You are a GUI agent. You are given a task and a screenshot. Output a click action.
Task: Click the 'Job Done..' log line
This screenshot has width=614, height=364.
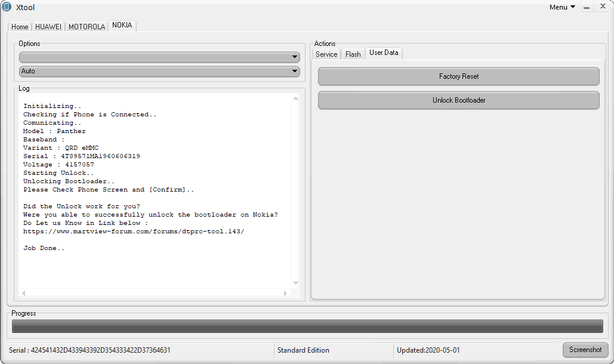click(x=44, y=248)
